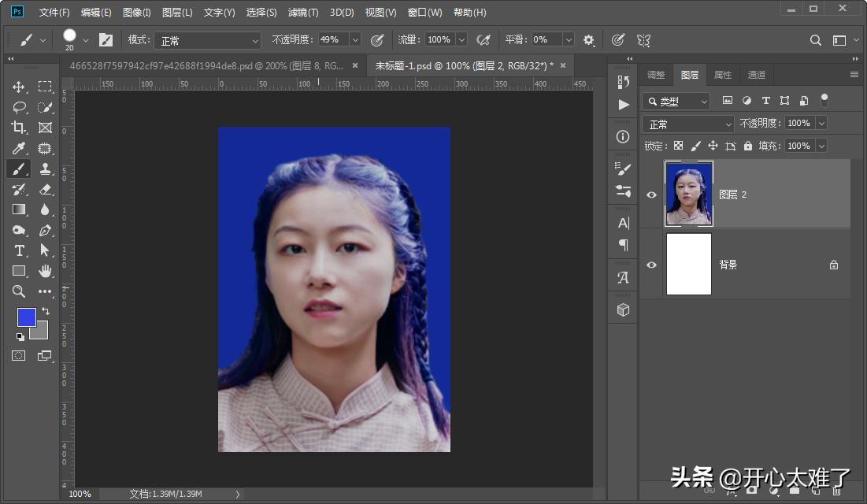Activate the Crop tool
867x504 pixels.
pos(20,128)
